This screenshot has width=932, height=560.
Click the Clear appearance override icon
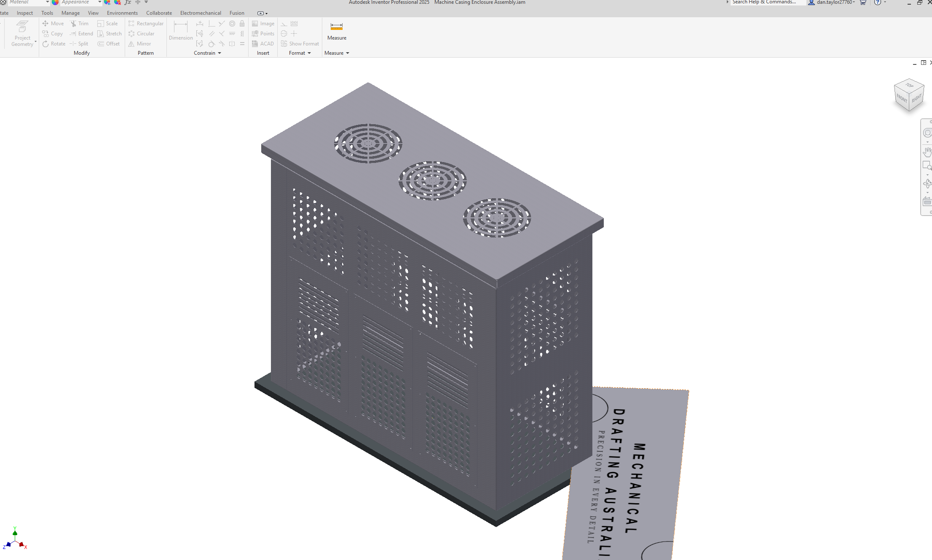click(118, 3)
